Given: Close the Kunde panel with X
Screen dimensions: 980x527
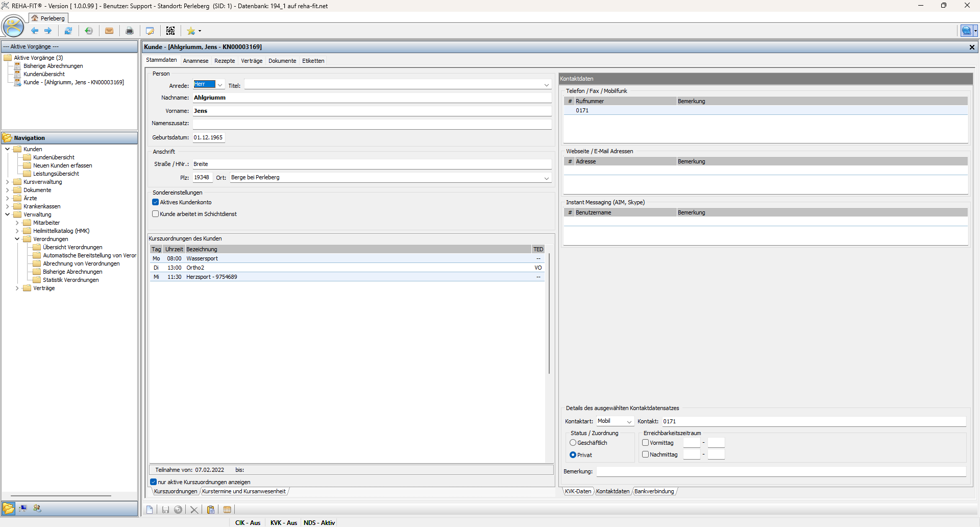Looking at the screenshot, I should click(x=972, y=47).
